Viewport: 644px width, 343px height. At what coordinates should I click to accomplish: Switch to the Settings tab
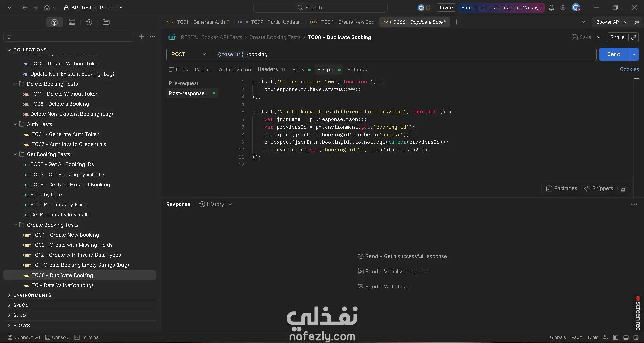(357, 70)
